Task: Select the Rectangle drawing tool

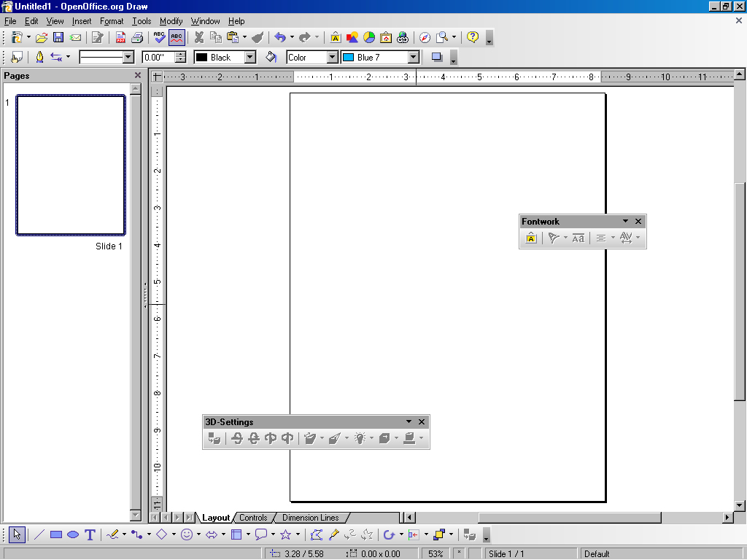Action: coord(56,534)
